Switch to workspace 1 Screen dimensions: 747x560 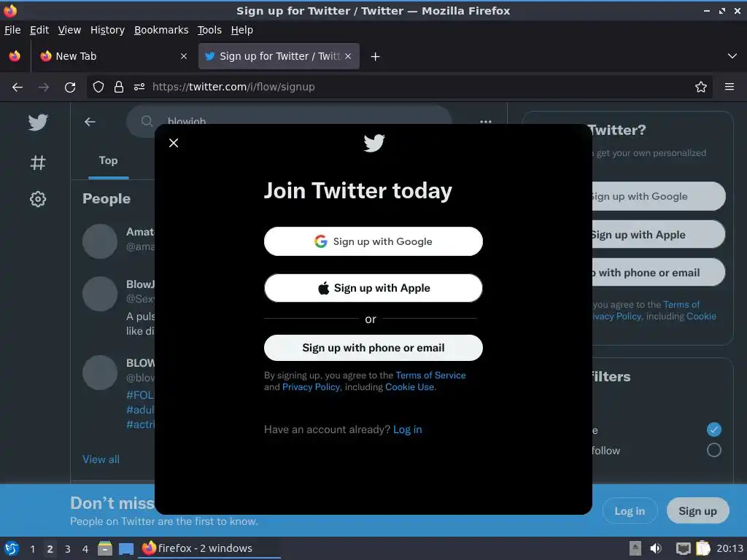32,548
